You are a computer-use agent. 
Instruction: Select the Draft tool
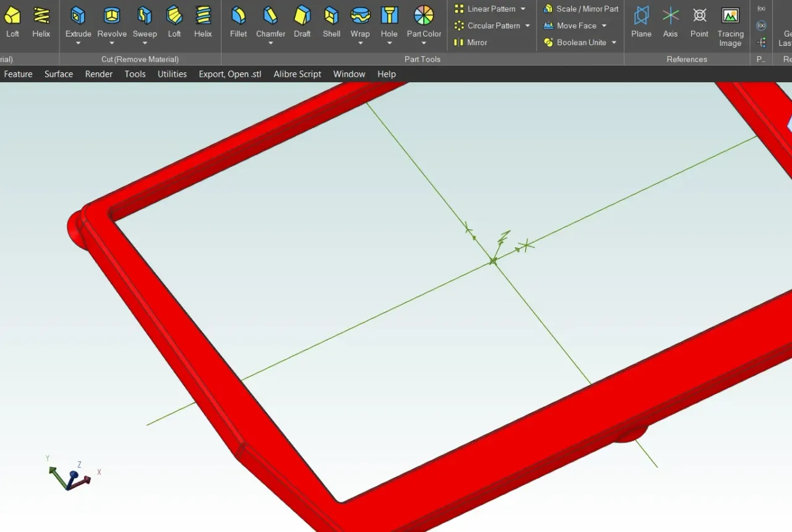click(x=302, y=19)
